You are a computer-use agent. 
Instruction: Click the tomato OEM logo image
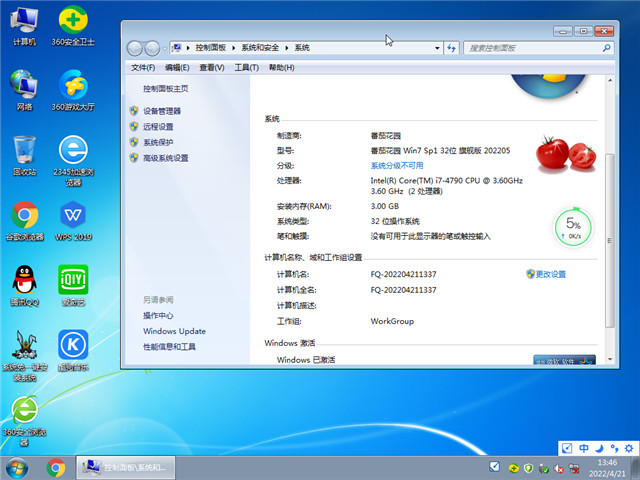pos(566,153)
